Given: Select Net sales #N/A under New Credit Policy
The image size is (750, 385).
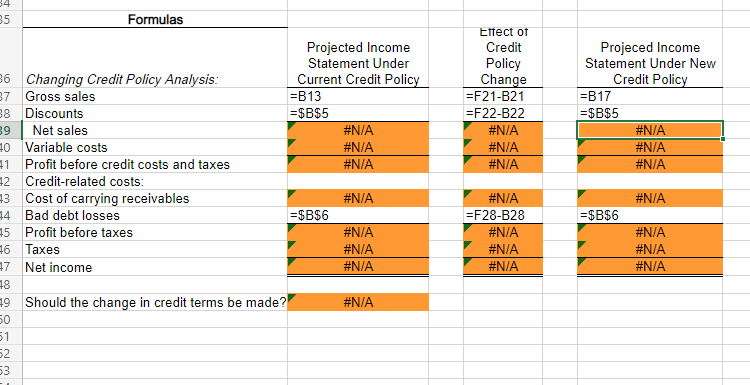Looking at the screenshot, I should pos(650,131).
